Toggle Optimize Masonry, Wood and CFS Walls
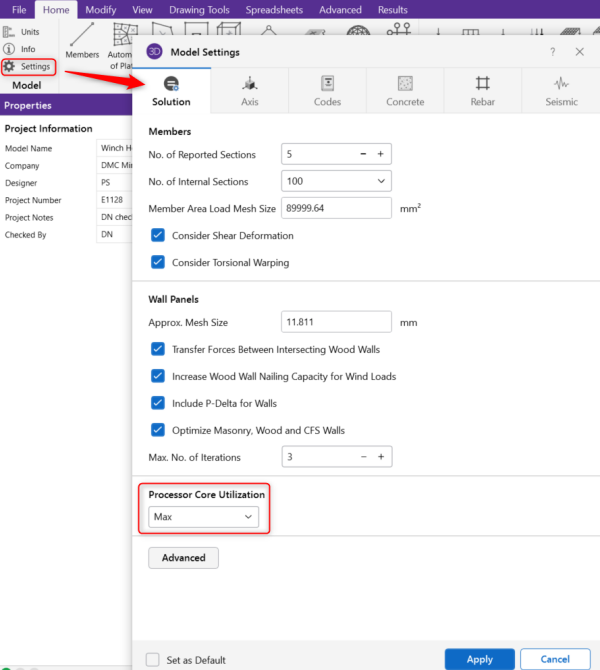 [158, 430]
